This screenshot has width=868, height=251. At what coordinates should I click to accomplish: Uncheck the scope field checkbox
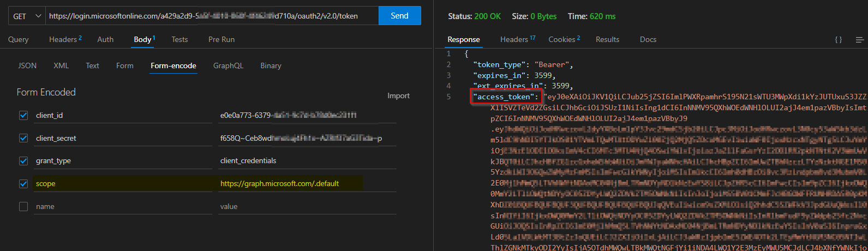[23, 183]
